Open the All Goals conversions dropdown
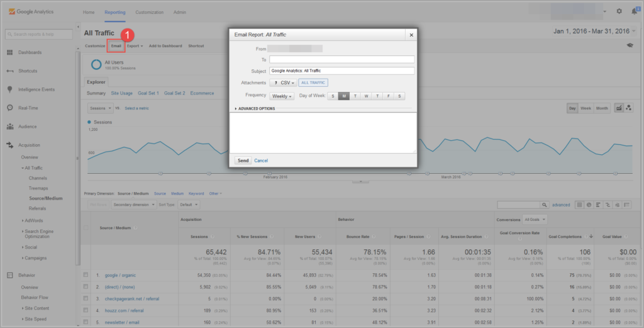Viewport: 644px width, 328px height. [535, 220]
